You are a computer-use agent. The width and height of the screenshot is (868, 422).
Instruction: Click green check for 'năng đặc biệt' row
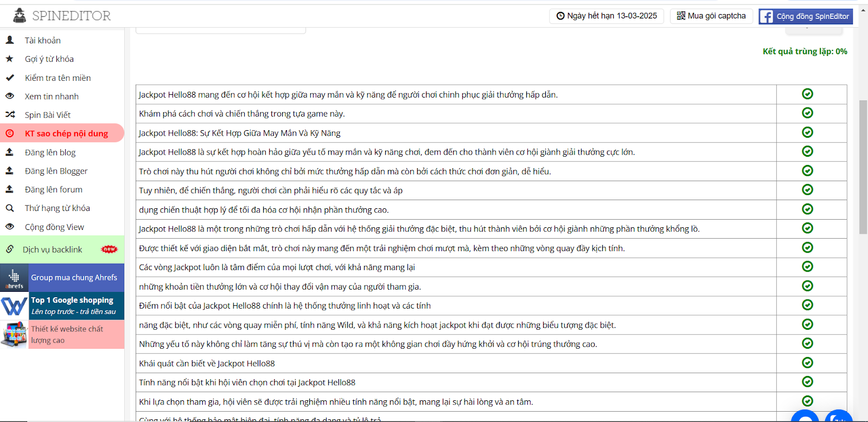click(808, 324)
